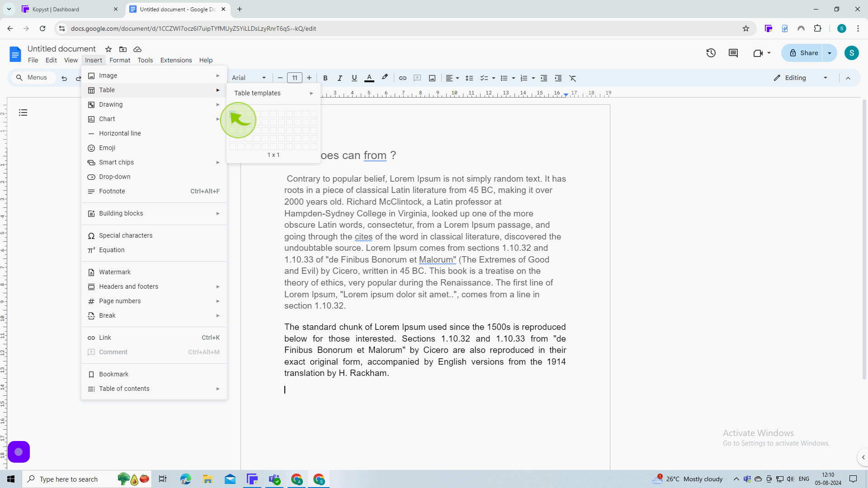Click the font size increase button
Image resolution: width=868 pixels, height=488 pixels.
tap(309, 78)
